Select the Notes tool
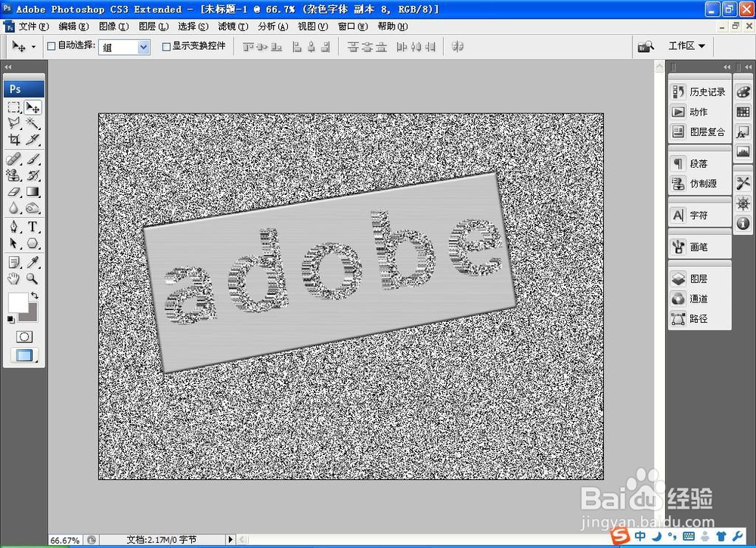This screenshot has height=548, width=756. point(14,262)
